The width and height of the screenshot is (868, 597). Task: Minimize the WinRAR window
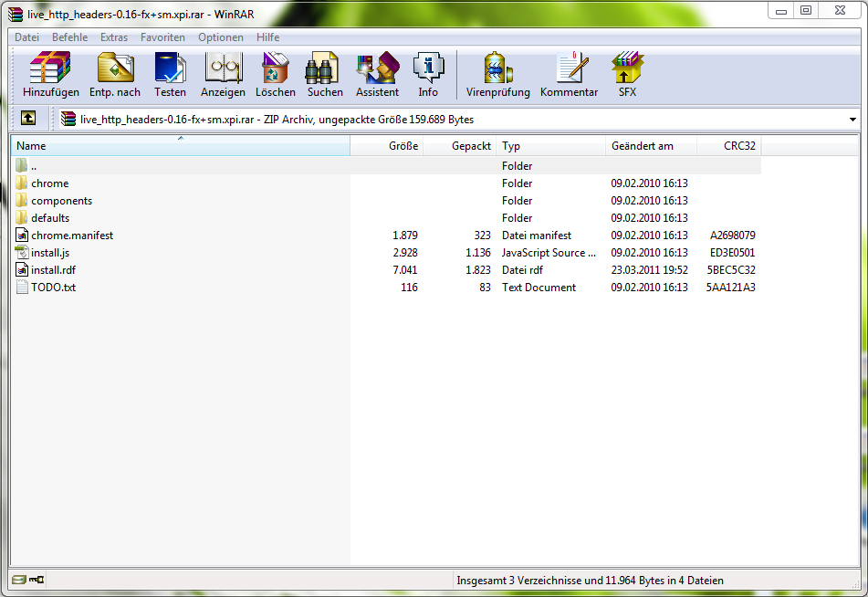(x=781, y=11)
